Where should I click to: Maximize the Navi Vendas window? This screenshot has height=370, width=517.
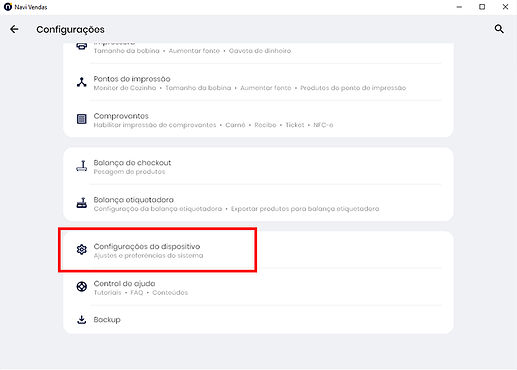(482, 7)
